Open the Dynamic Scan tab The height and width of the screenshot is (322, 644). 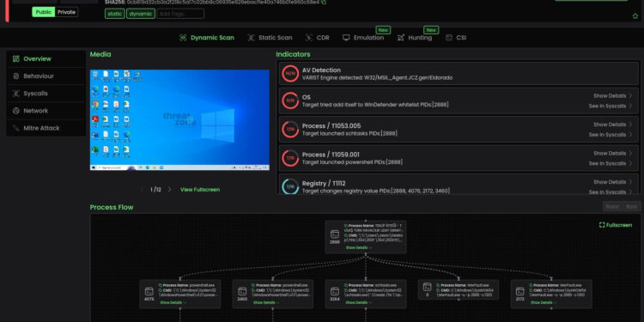click(x=207, y=38)
